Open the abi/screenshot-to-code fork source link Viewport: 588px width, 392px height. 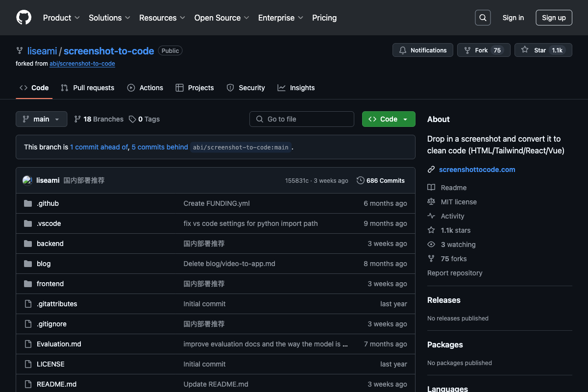pos(82,64)
